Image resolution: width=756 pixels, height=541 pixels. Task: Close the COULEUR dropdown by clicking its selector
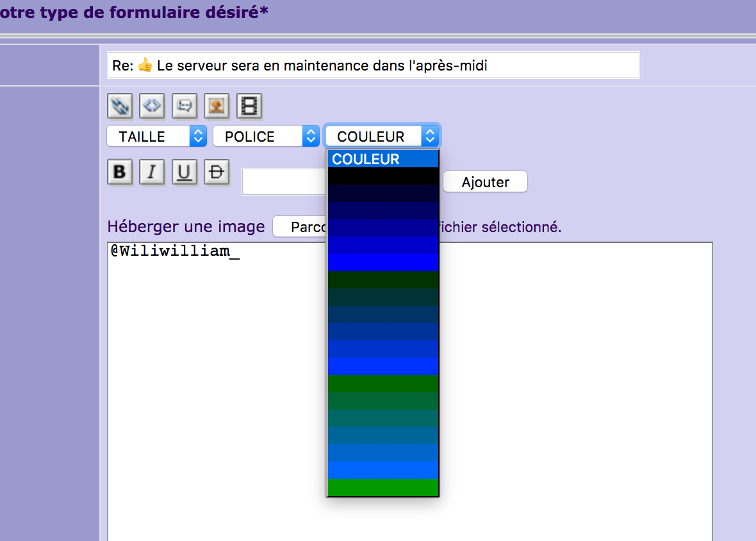tap(382, 137)
